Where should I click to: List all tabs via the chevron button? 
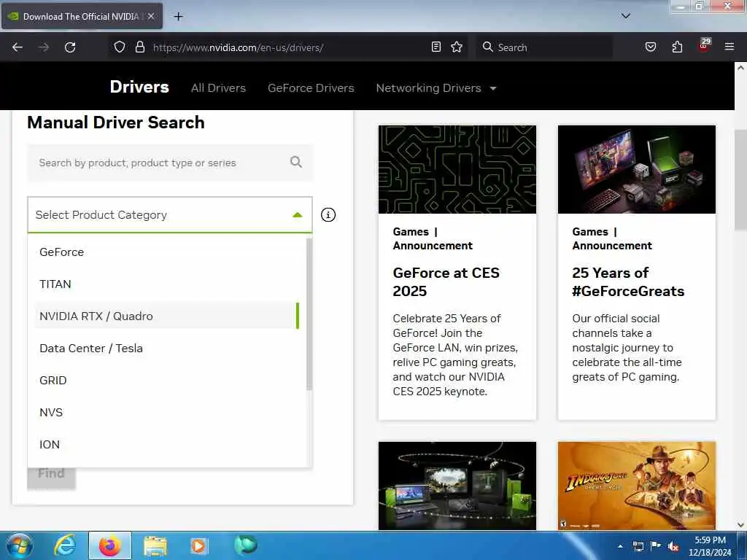[x=625, y=16]
